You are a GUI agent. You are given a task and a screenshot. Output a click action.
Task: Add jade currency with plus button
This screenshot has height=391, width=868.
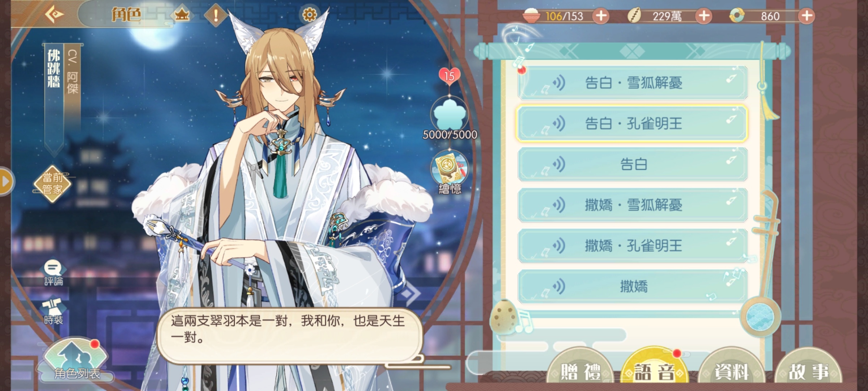coord(807,16)
